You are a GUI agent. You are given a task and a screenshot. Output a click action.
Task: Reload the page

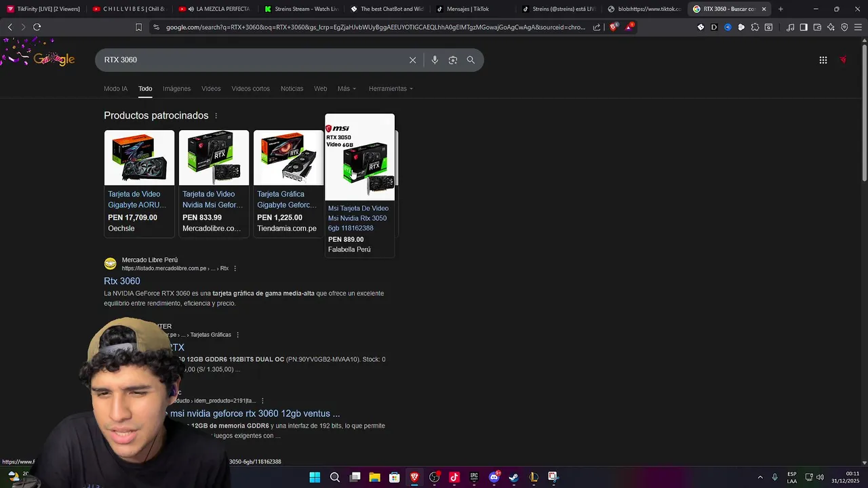point(37,27)
